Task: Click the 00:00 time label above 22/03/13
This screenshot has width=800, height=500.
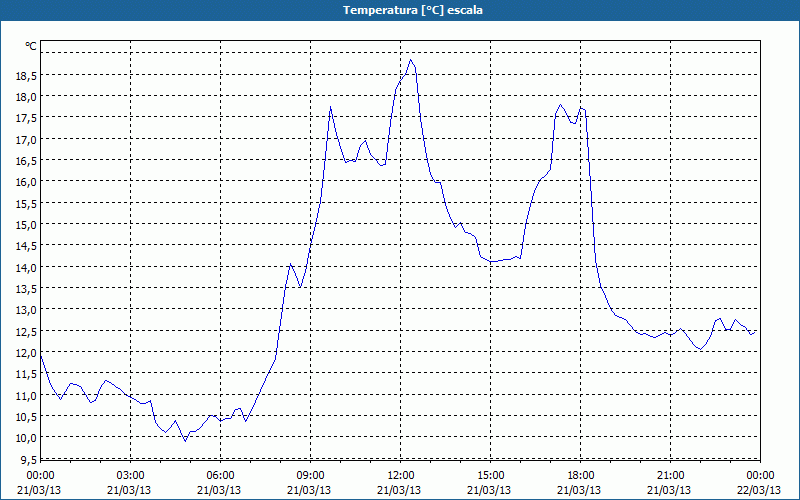Action: coord(760,476)
